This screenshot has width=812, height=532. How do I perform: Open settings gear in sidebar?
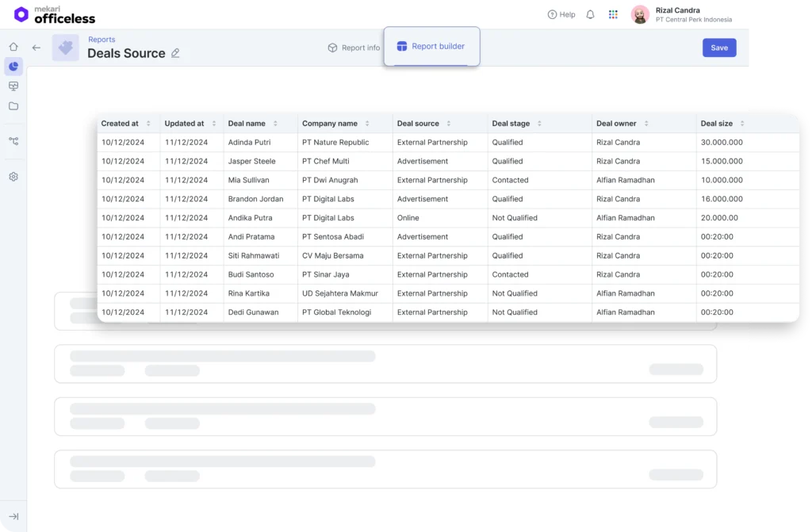pyautogui.click(x=13, y=177)
